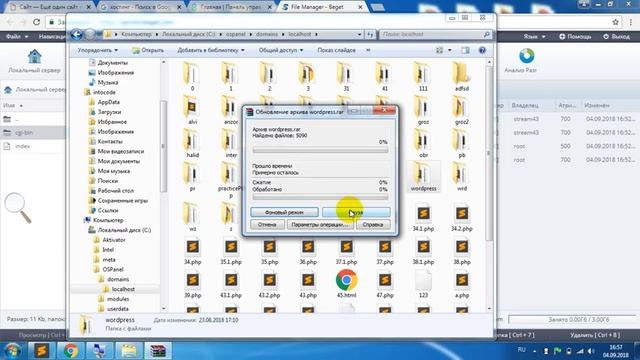
Task: Click Показ слайдов in Explorer toolbar
Action: pyautogui.click(x=336, y=50)
